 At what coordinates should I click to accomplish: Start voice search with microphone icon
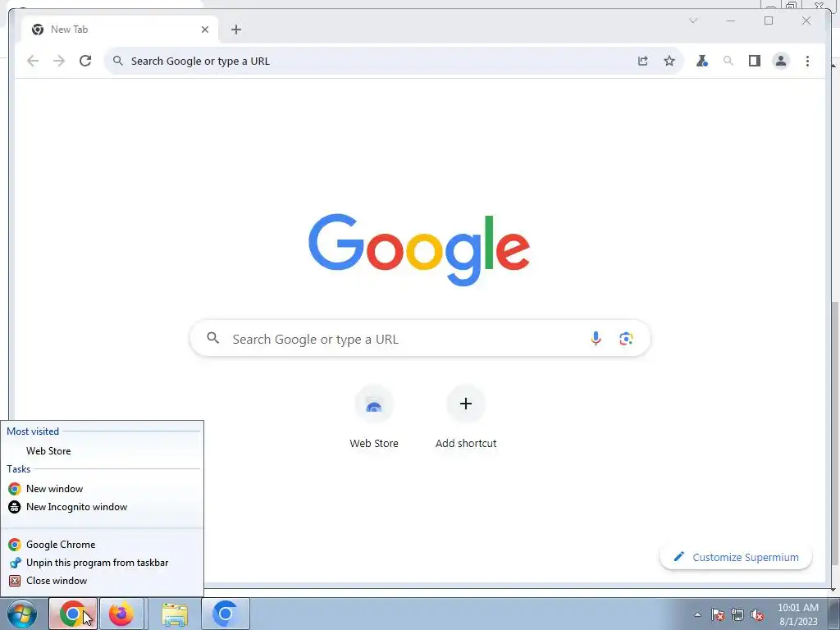point(596,339)
